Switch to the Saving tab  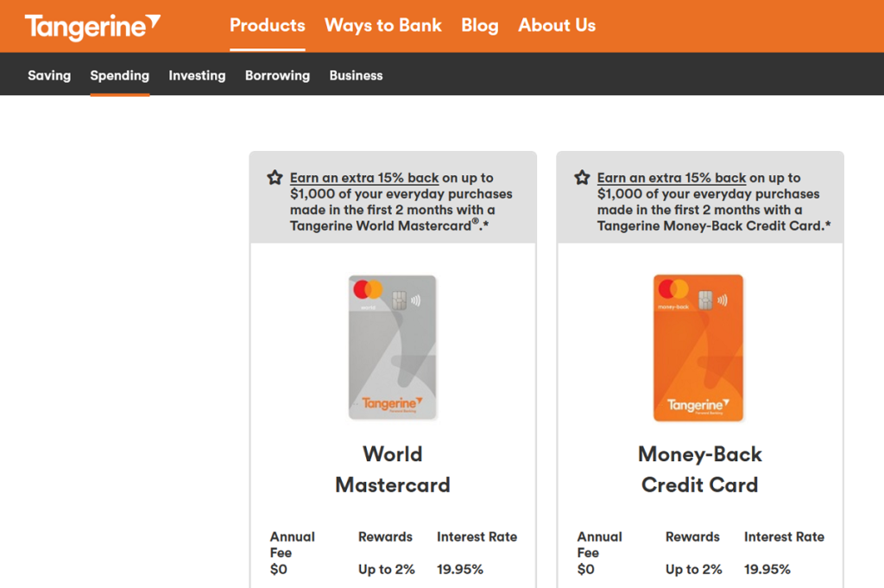coord(49,75)
